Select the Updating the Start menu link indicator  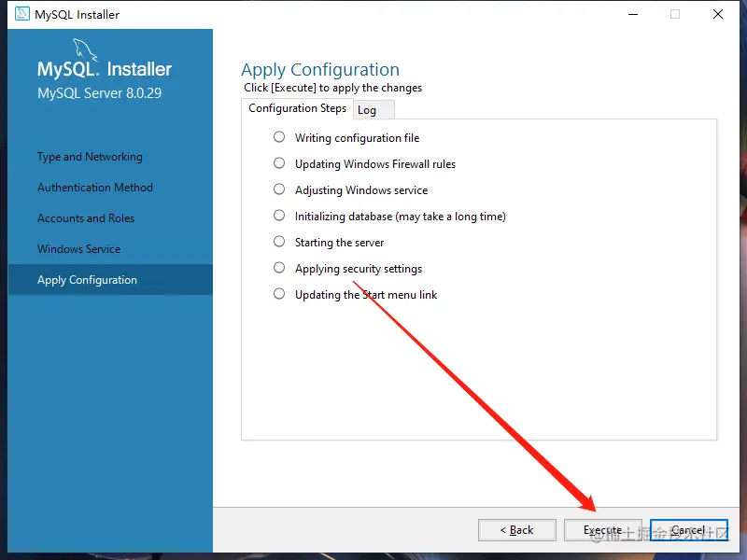click(279, 294)
